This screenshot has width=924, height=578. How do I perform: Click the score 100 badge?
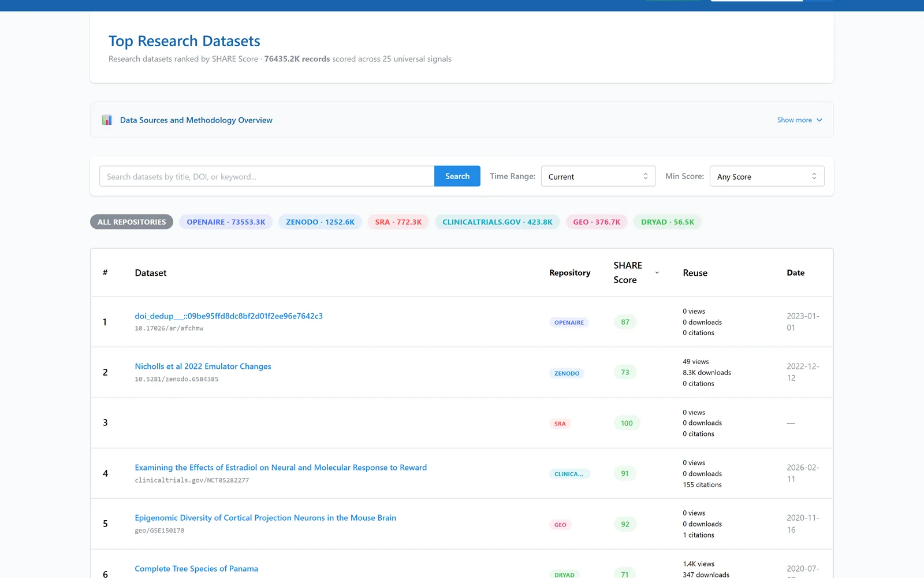point(627,423)
